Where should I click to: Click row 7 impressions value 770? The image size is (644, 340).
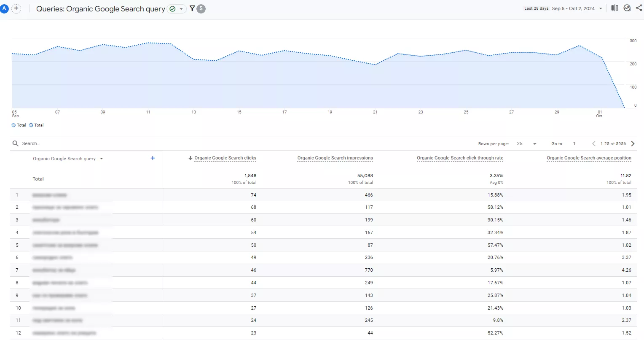pyautogui.click(x=369, y=270)
